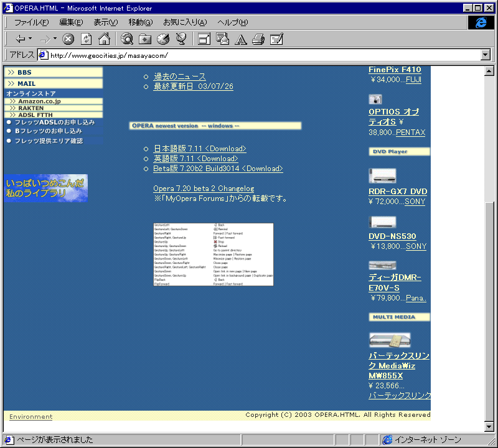This screenshot has height=448, width=498.
Task: Visit the Amazon.co.jp store link
Action: tap(54, 101)
